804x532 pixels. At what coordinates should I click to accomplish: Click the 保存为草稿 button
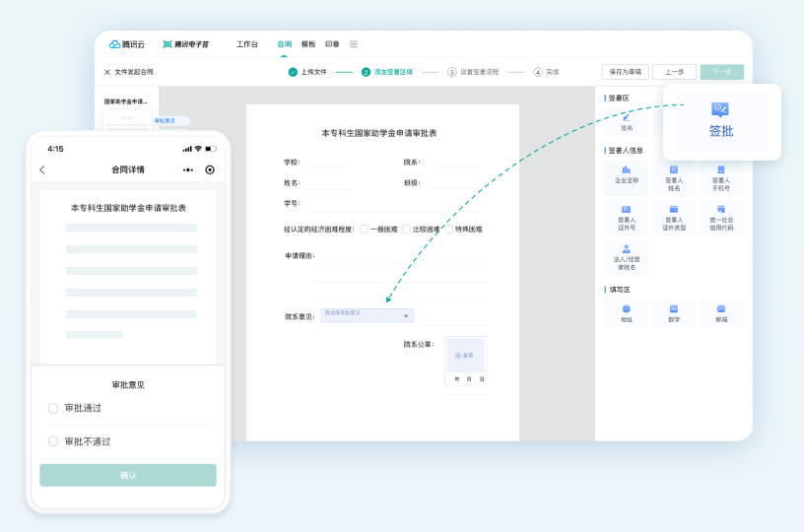click(x=625, y=72)
